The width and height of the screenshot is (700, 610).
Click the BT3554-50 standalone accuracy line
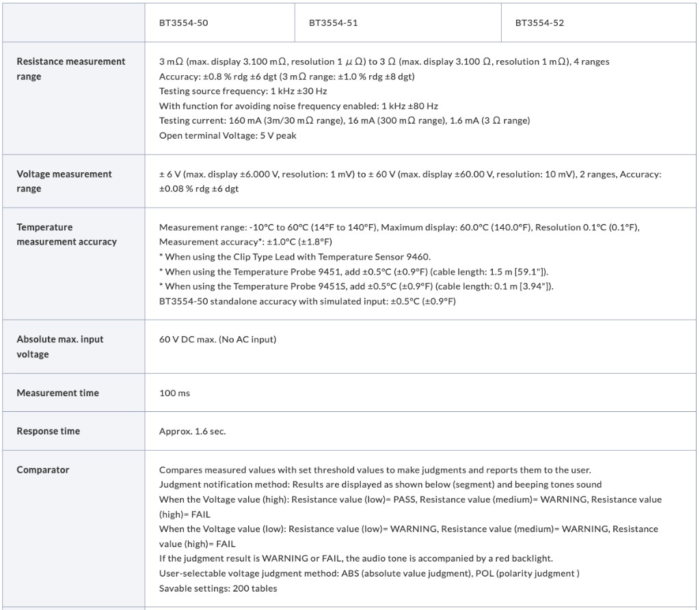tap(307, 301)
